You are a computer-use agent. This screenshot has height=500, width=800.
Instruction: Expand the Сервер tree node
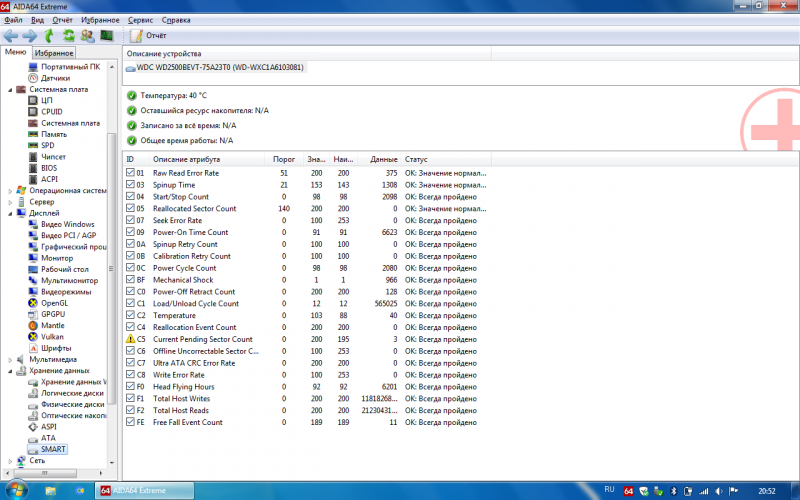point(10,201)
